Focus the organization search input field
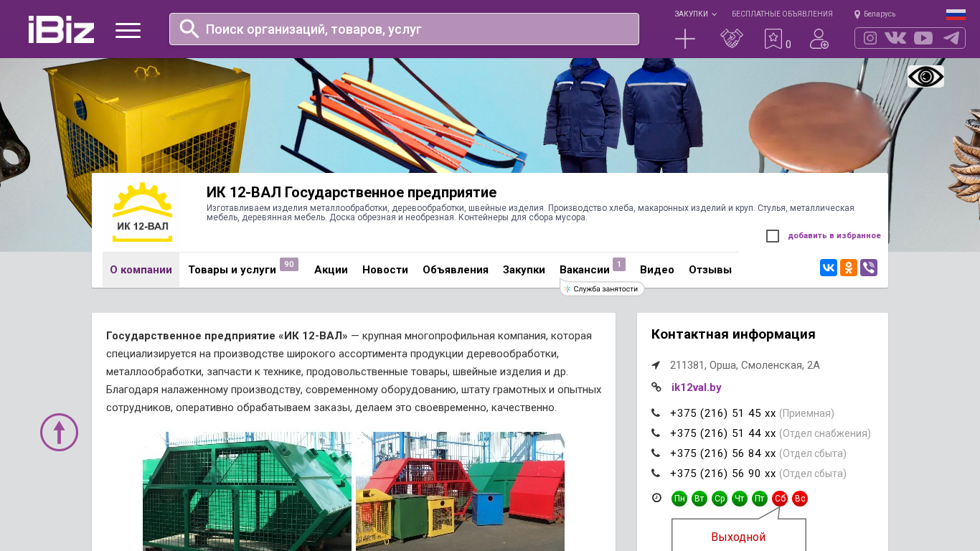Image resolution: width=980 pixels, height=551 pixels. (x=404, y=29)
